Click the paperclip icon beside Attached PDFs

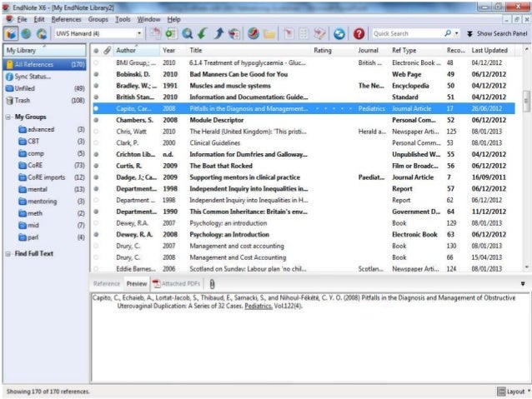point(212,284)
